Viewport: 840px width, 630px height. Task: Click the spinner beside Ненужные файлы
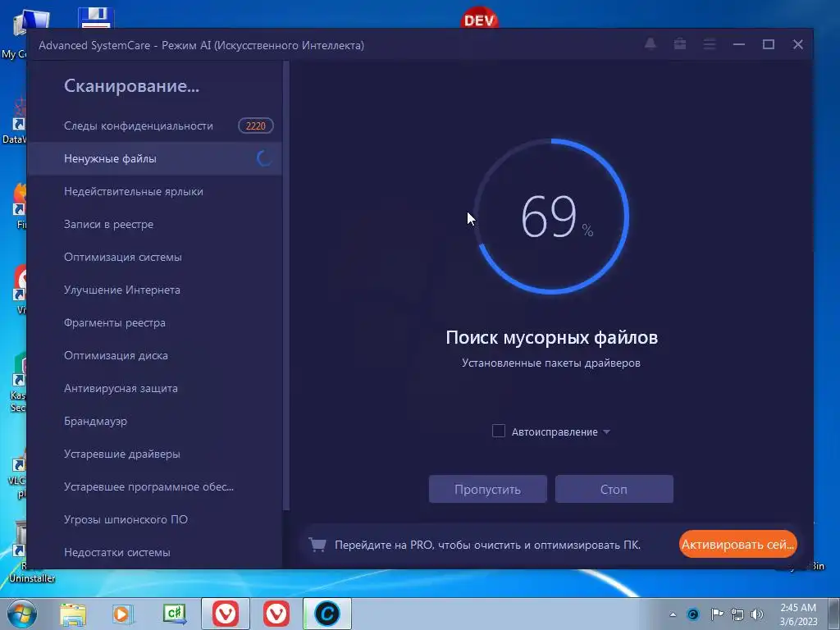(264, 158)
